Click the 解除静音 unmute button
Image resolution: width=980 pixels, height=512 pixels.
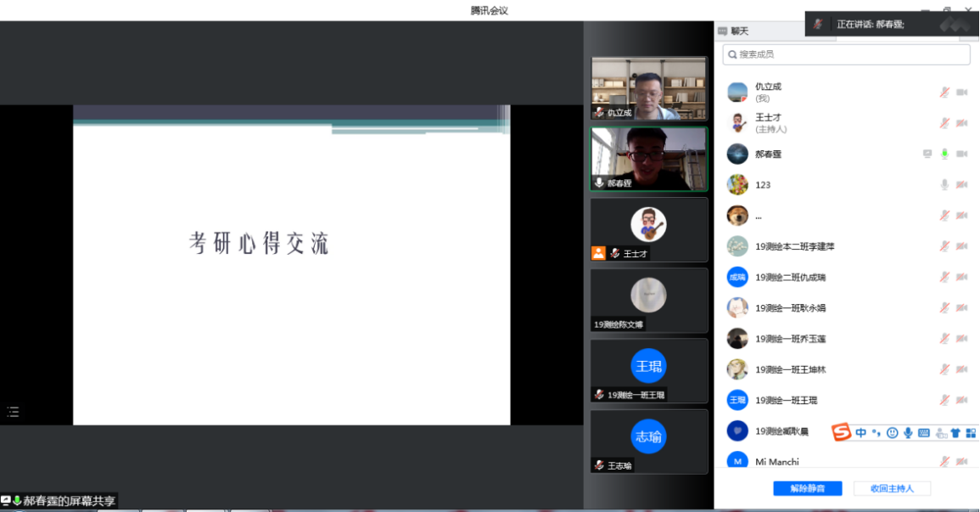(806, 488)
